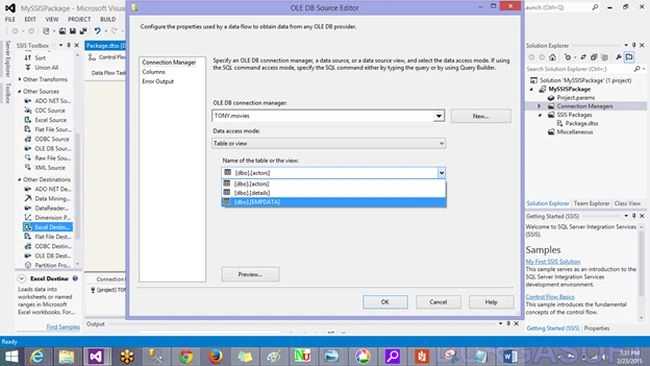Open the Control Flow Basics link
The image size is (650, 366).
tap(550, 297)
